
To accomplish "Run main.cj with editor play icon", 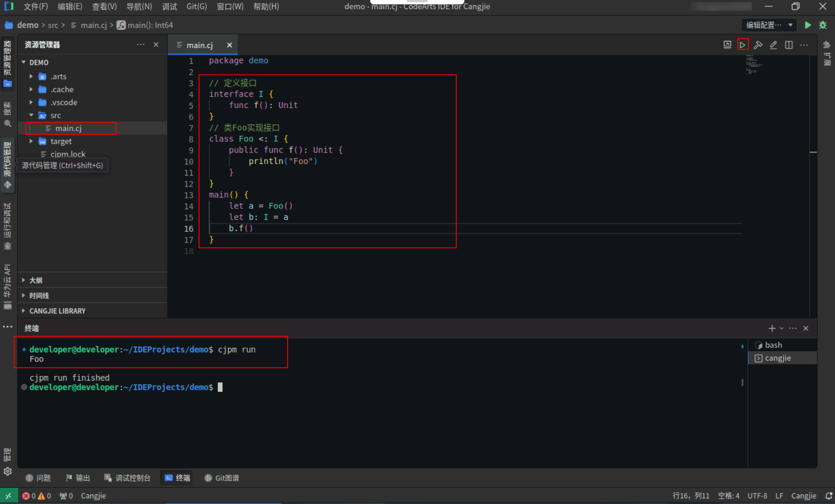I will click(743, 44).
